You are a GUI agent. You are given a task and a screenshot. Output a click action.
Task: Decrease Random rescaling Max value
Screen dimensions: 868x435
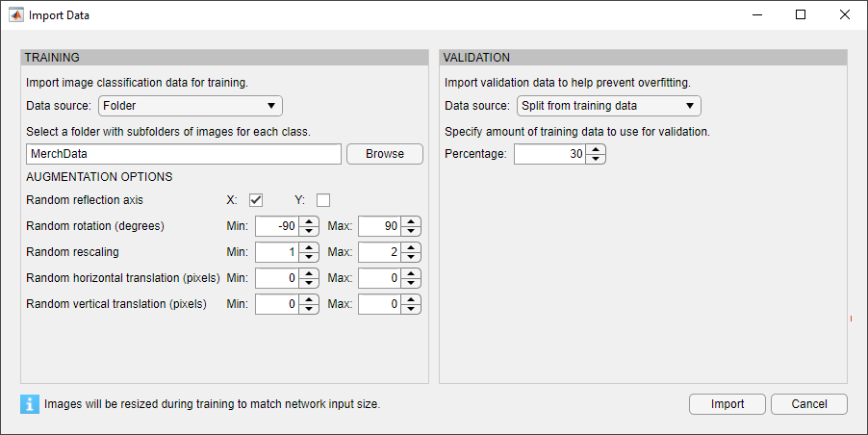411,258
